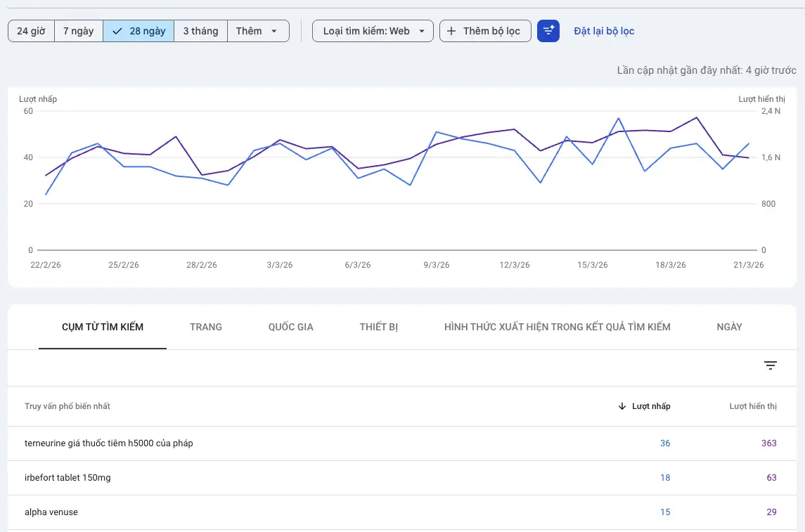Switch to the TRANG tab
This screenshot has width=805, height=532.
point(206,327)
